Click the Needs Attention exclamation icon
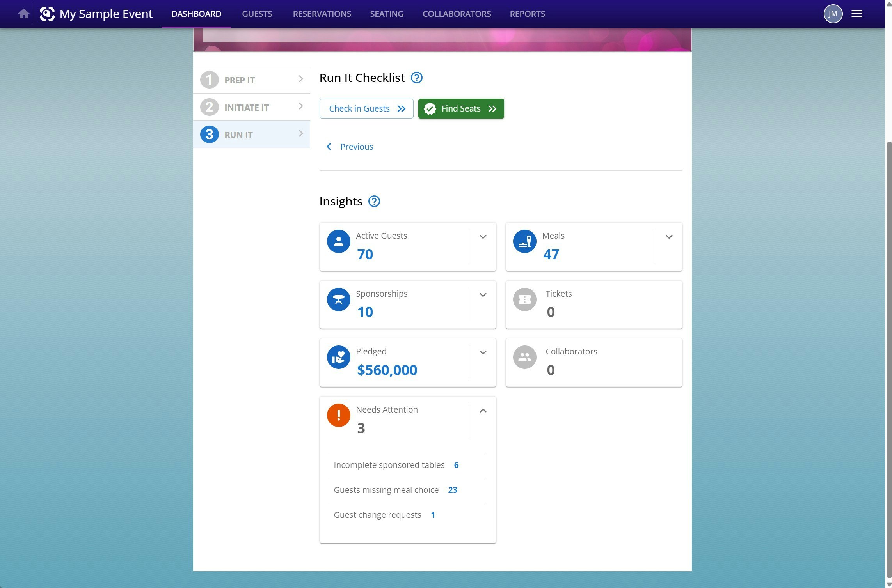 (338, 415)
